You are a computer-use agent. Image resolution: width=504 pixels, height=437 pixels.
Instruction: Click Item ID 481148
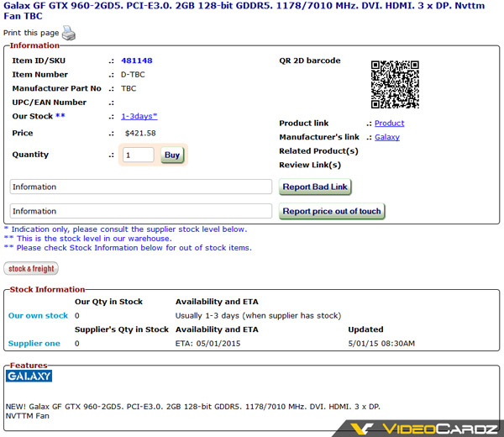[137, 61]
